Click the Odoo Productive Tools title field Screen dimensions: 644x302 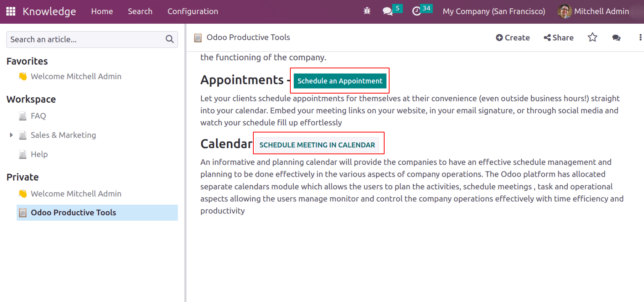pos(248,37)
